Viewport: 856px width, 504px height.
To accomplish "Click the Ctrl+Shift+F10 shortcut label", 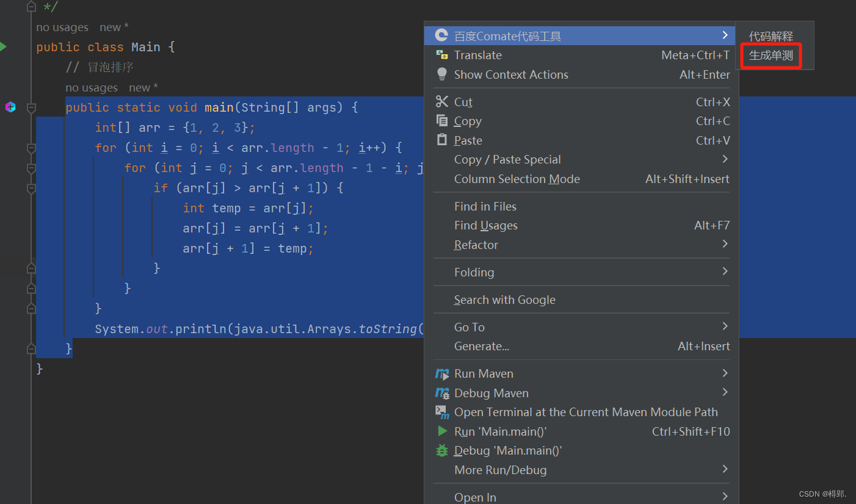I will point(691,431).
